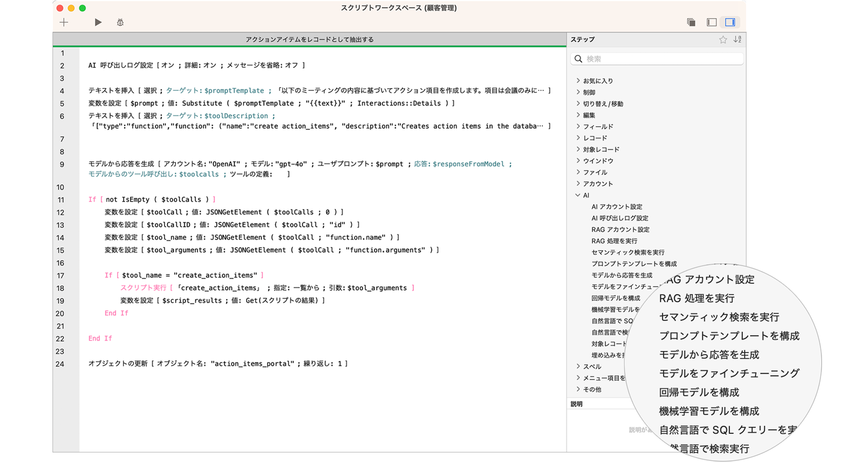868x462 pixels.
Task: Toggle the left scripts pane icon
Action: pos(711,22)
